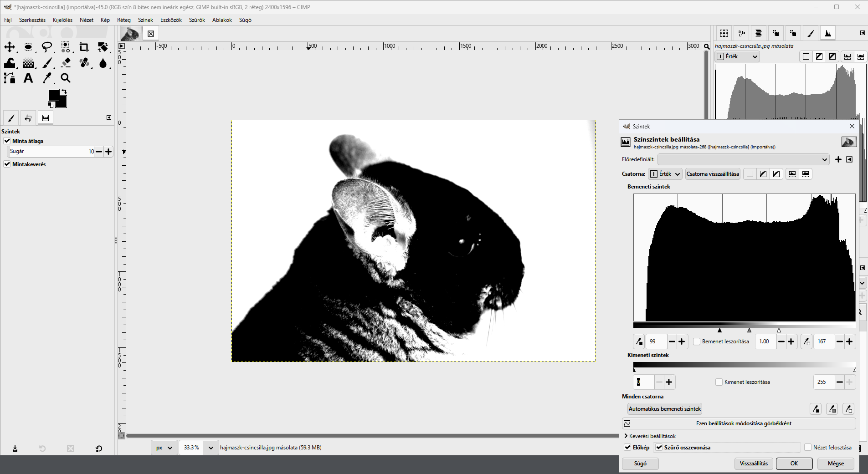Switch dialog histogram to linear mode
This screenshot has height=474, width=868.
[x=792, y=174]
